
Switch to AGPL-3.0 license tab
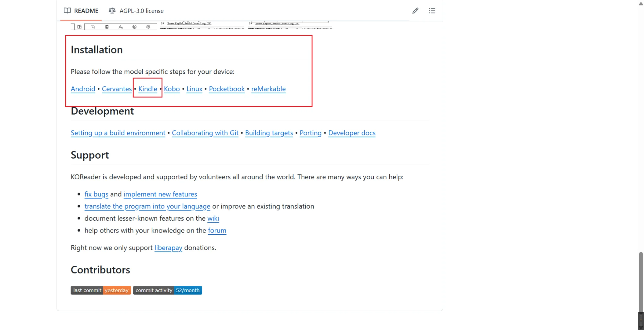click(x=136, y=11)
